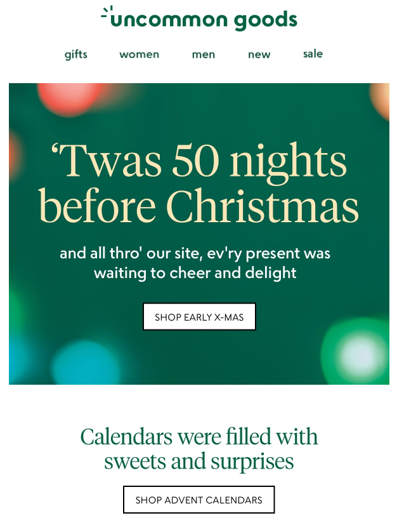Visit the sale section

313,54
